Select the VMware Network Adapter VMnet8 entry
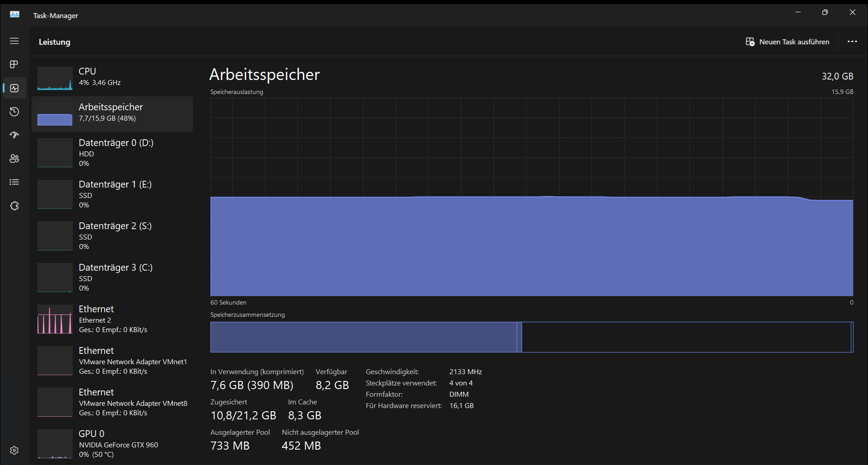The image size is (868, 465). (x=112, y=402)
